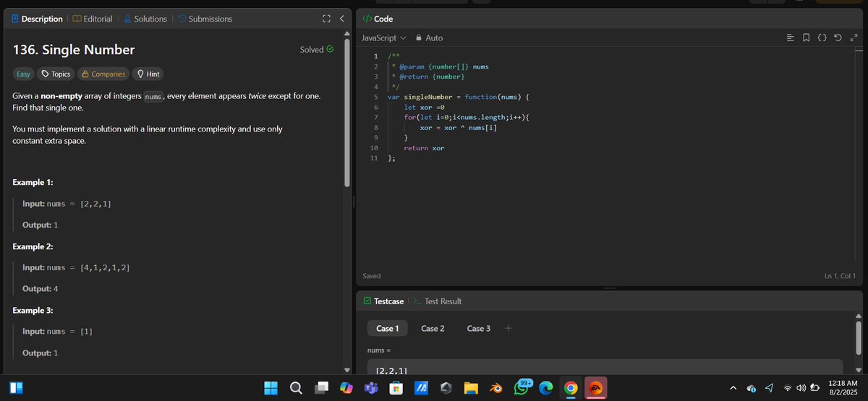This screenshot has width=868, height=401.
Task: Click the Easy difficulty tag
Action: [x=23, y=74]
